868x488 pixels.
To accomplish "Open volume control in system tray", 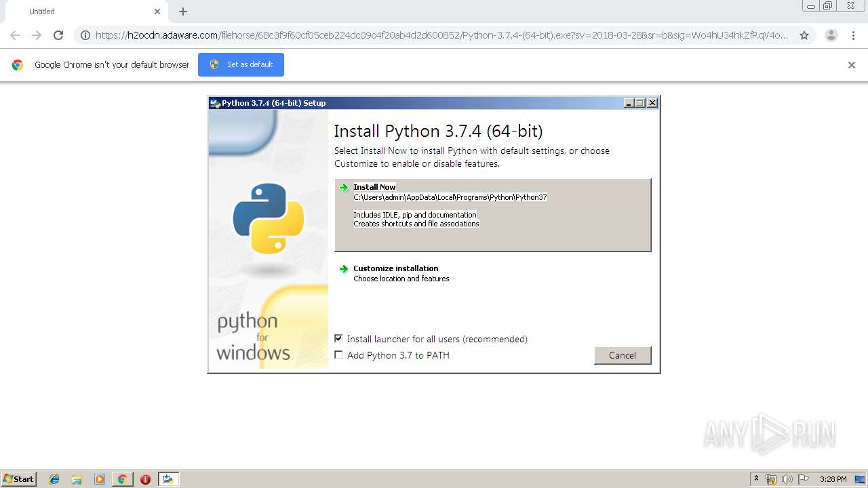I will pyautogui.click(x=787, y=479).
